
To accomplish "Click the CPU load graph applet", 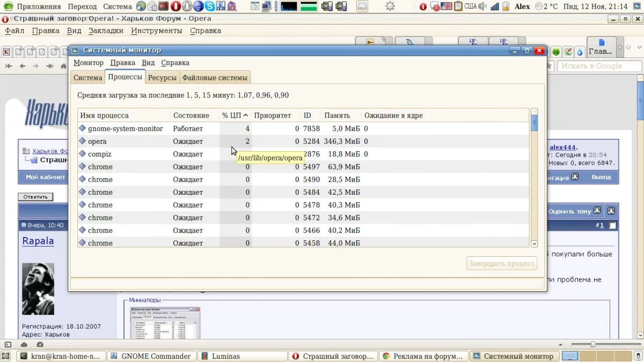I will 289,6.
